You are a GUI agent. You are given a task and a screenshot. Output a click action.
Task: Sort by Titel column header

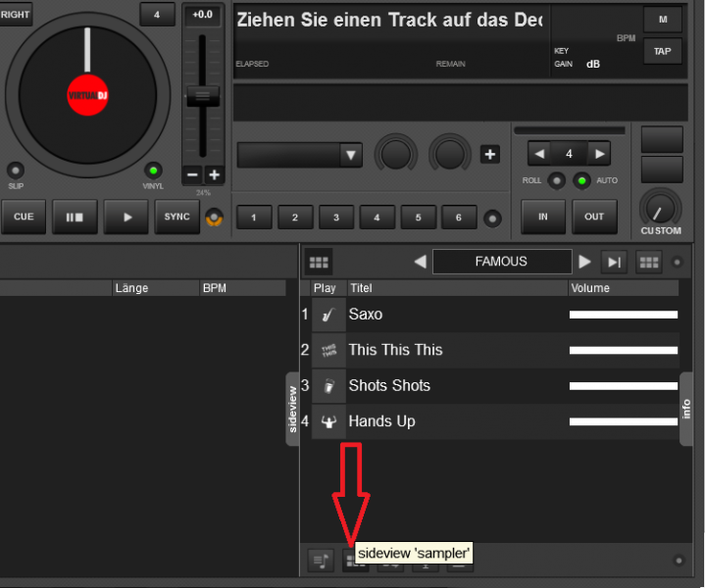457,288
